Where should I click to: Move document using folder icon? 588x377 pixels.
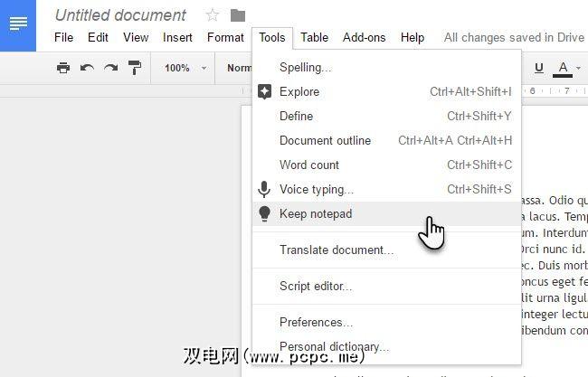[x=238, y=15]
